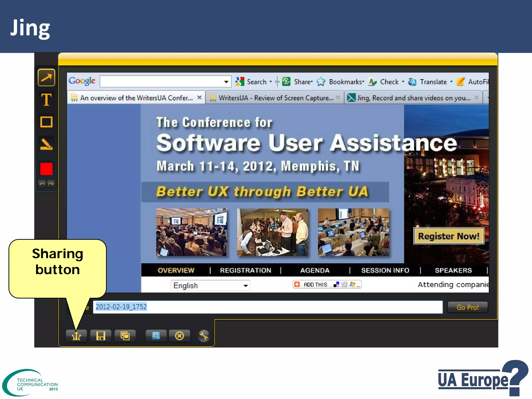Click the laptop classroom photo thumbnail
The height and width of the screenshot is (399, 532).
pos(354,232)
